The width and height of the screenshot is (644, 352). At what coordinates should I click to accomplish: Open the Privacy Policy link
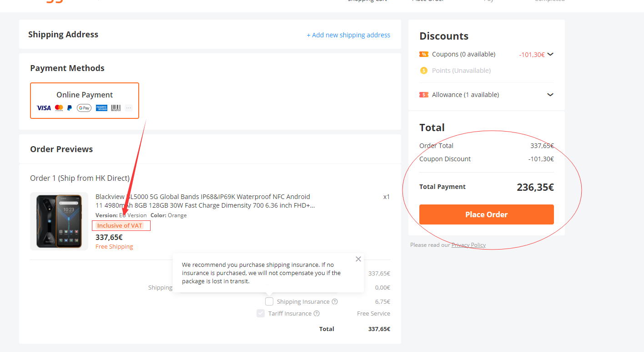pos(468,245)
